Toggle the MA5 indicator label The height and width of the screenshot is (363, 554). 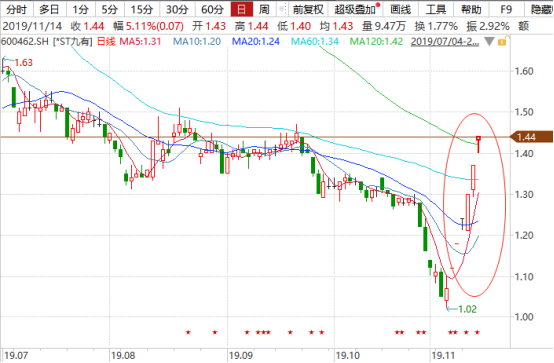point(140,42)
